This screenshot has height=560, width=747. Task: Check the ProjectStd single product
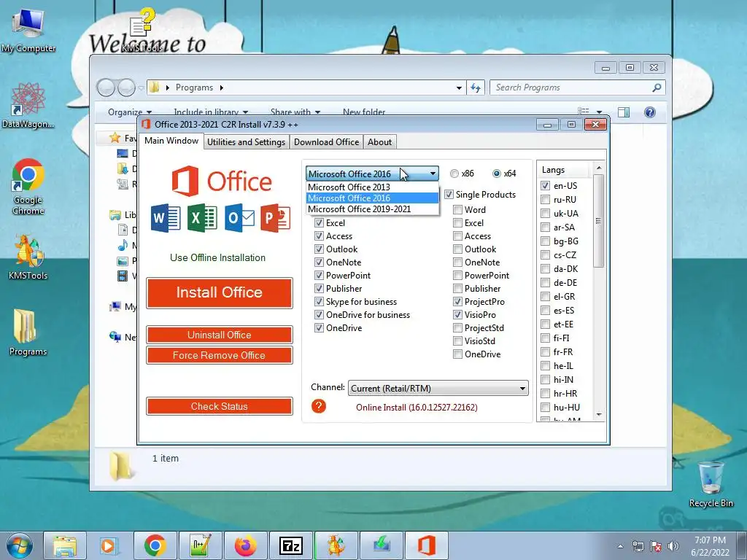point(457,327)
